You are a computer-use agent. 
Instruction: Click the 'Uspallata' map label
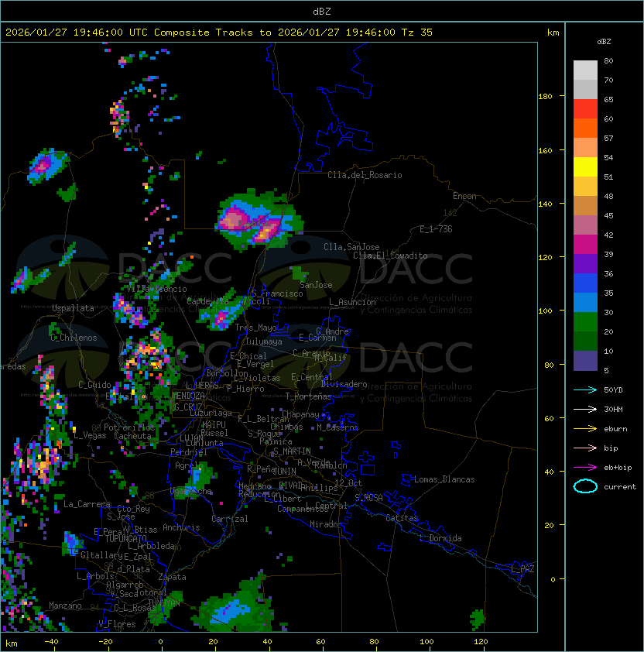point(73,308)
